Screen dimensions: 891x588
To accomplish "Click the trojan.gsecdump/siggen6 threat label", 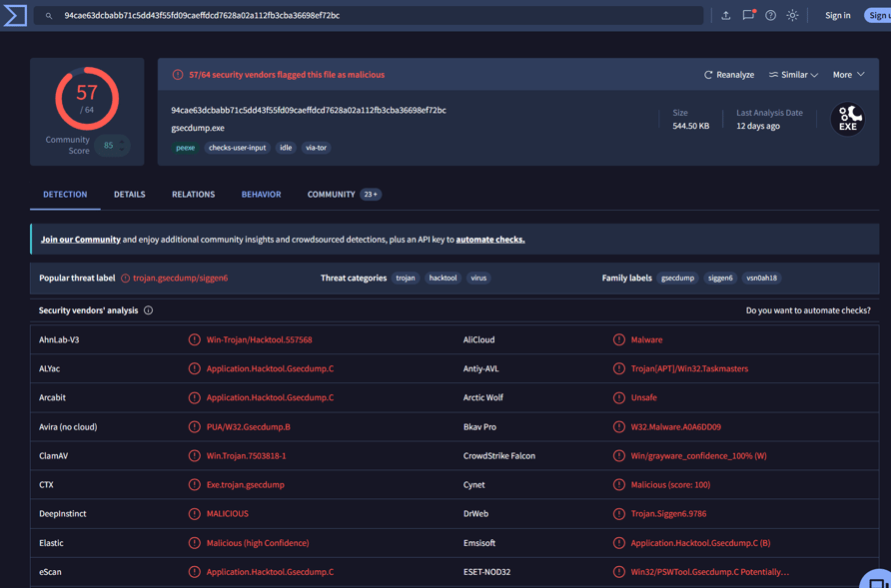I will point(181,279).
